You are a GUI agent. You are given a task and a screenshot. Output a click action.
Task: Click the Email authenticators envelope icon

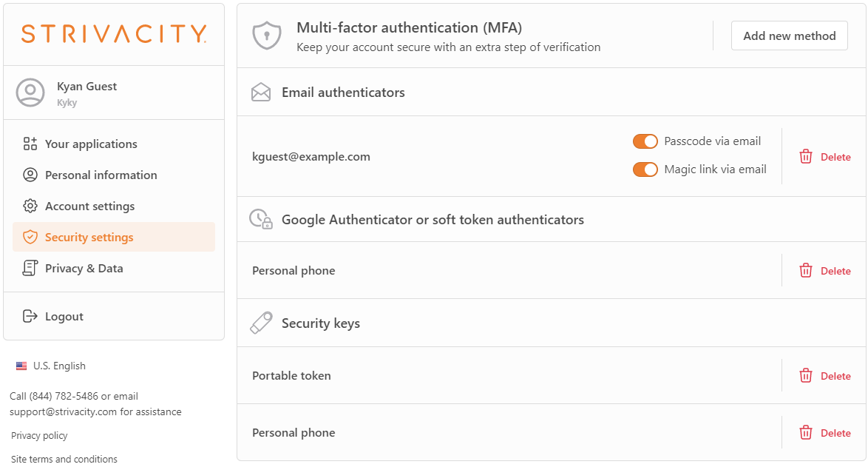[x=261, y=93]
